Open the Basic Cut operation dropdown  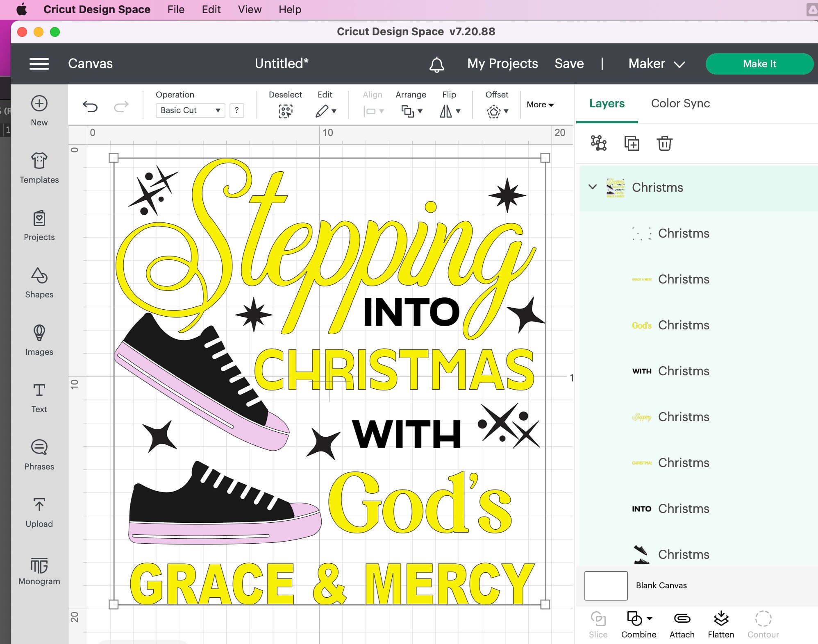click(190, 110)
